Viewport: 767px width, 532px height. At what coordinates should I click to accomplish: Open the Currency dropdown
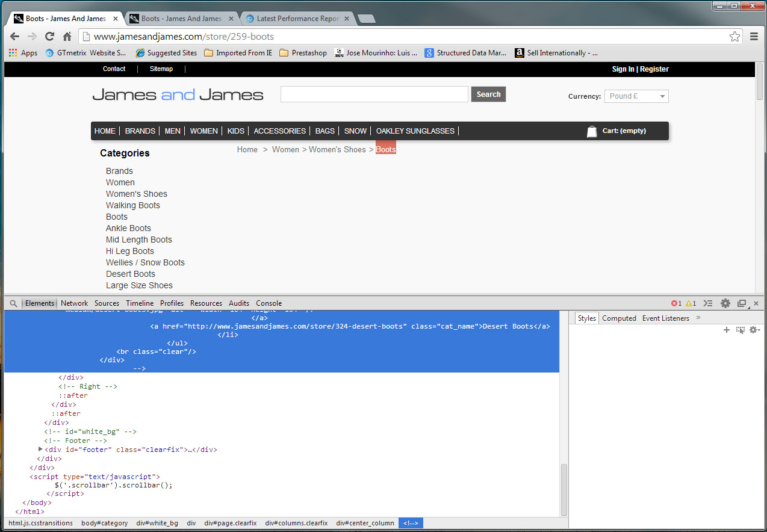pos(636,96)
